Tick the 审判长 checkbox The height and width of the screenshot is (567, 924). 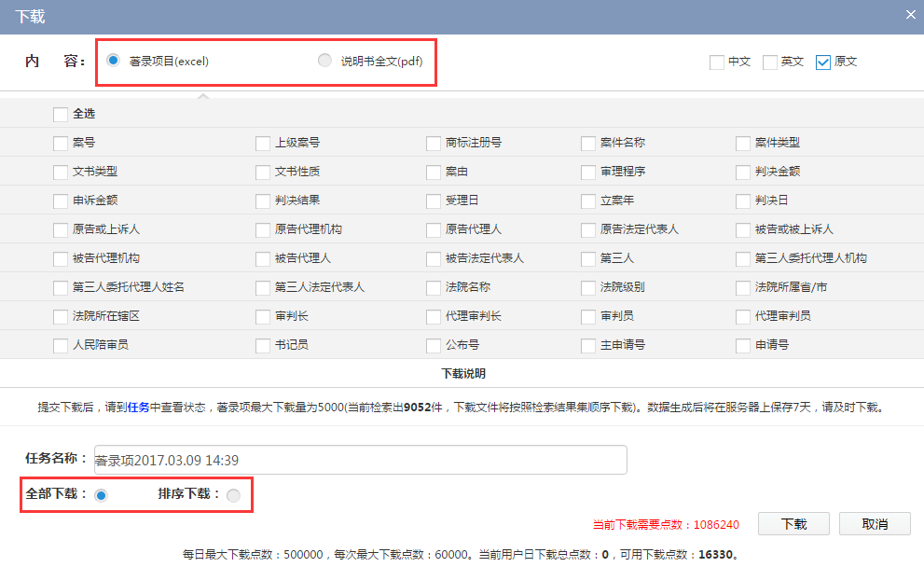(263, 317)
